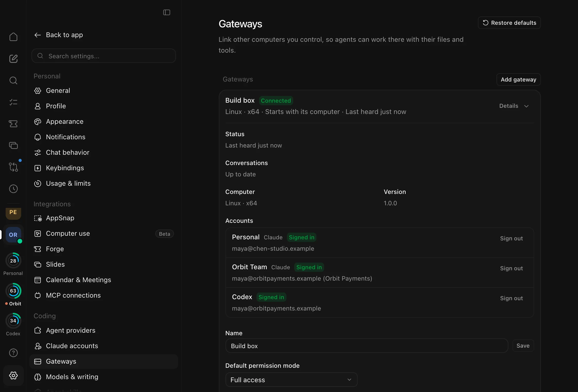Open Keybindings settings
578x392 pixels.
tap(104, 168)
